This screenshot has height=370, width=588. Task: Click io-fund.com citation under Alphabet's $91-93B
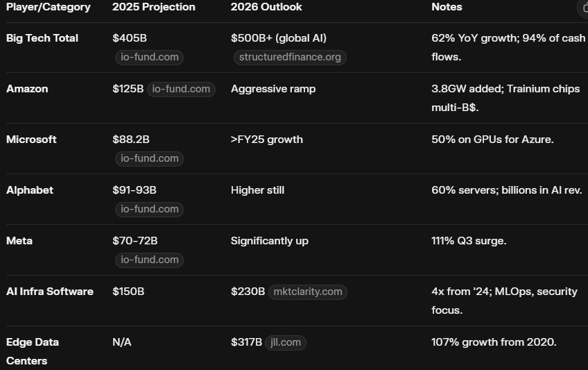[x=149, y=209]
